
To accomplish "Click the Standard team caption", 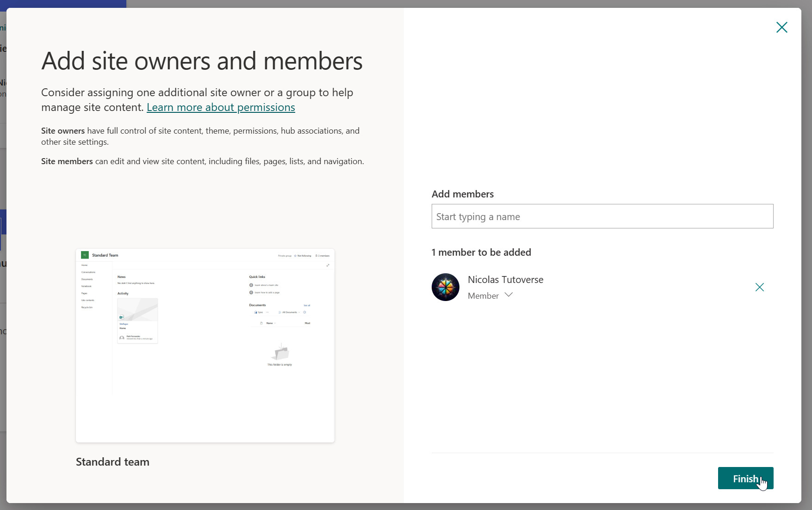I will coord(112,462).
